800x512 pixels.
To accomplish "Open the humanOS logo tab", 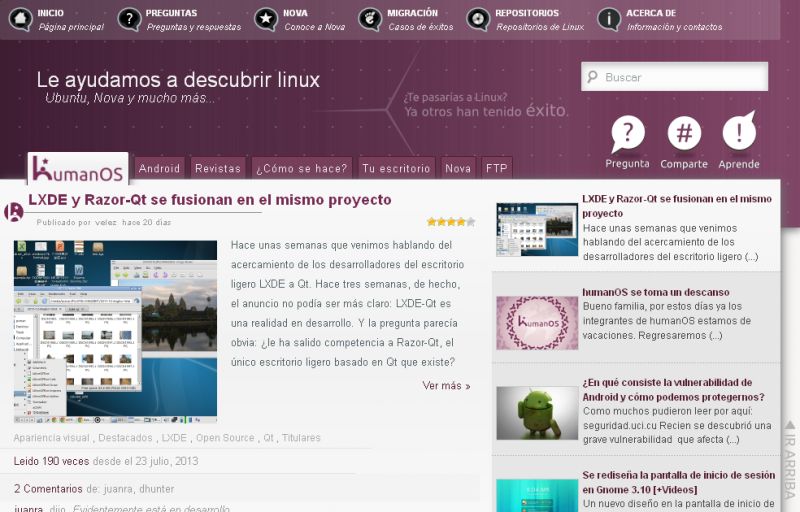I will 78,169.
